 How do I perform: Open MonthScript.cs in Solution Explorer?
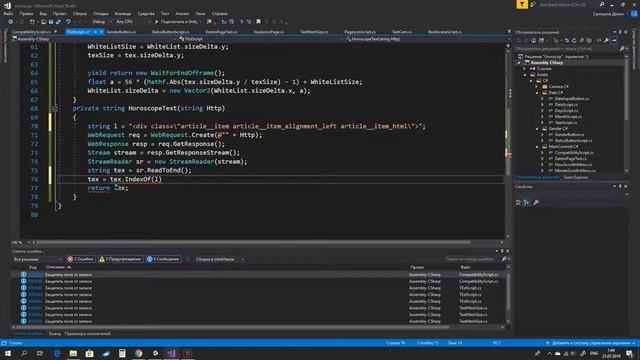tap(568, 116)
